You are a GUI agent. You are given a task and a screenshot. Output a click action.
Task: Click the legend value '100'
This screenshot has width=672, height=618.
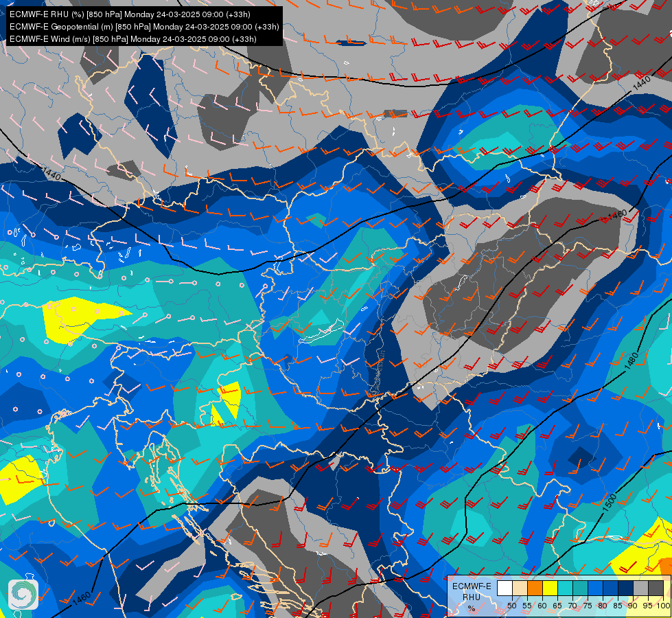[663, 606]
